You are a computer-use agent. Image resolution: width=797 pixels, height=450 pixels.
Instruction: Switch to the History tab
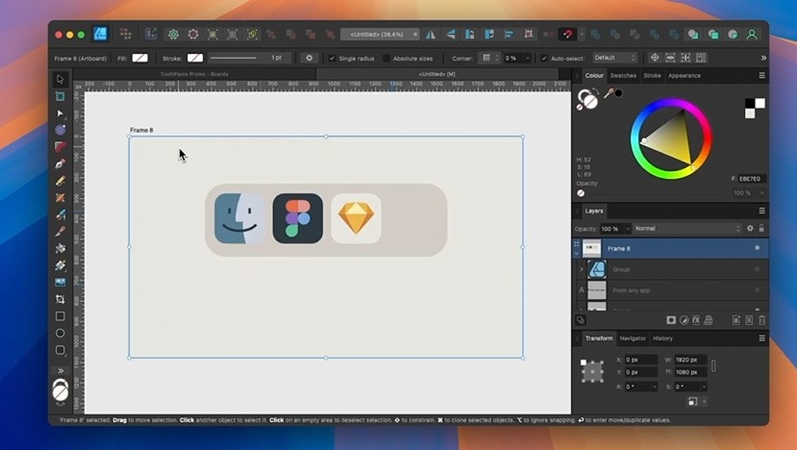pos(662,338)
